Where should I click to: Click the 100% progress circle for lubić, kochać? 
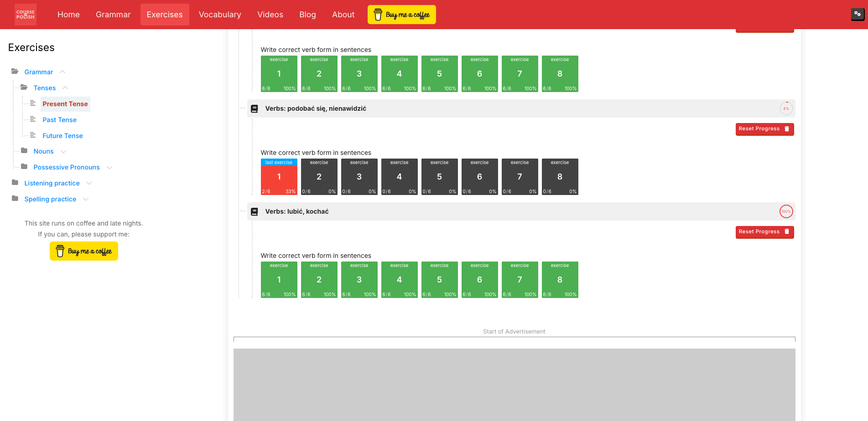786,211
